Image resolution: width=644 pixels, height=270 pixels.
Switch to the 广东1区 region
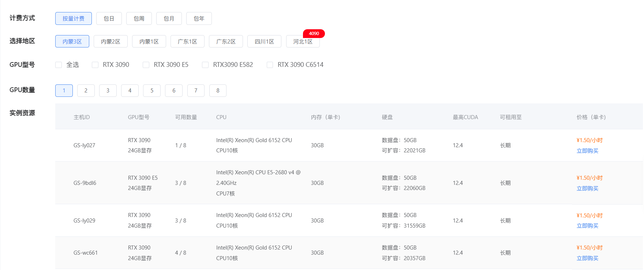click(187, 42)
